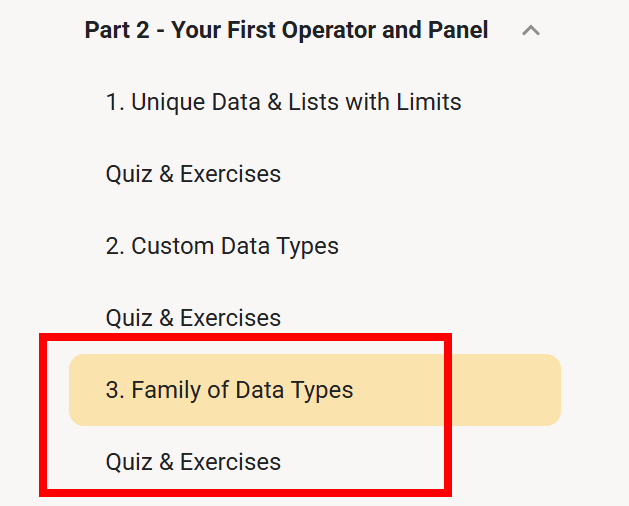This screenshot has height=506, width=629.
Task: Choose the first lesson in Part 2
Action: [x=283, y=102]
